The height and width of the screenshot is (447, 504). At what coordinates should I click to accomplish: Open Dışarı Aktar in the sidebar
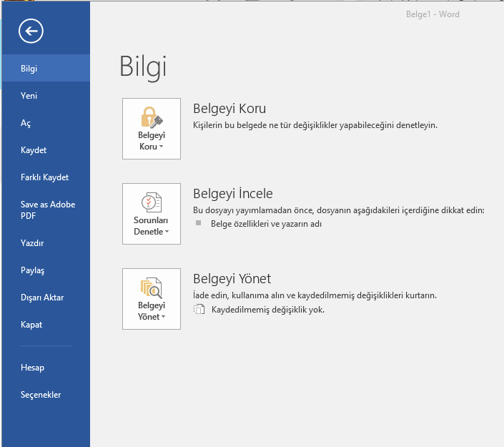[46, 297]
